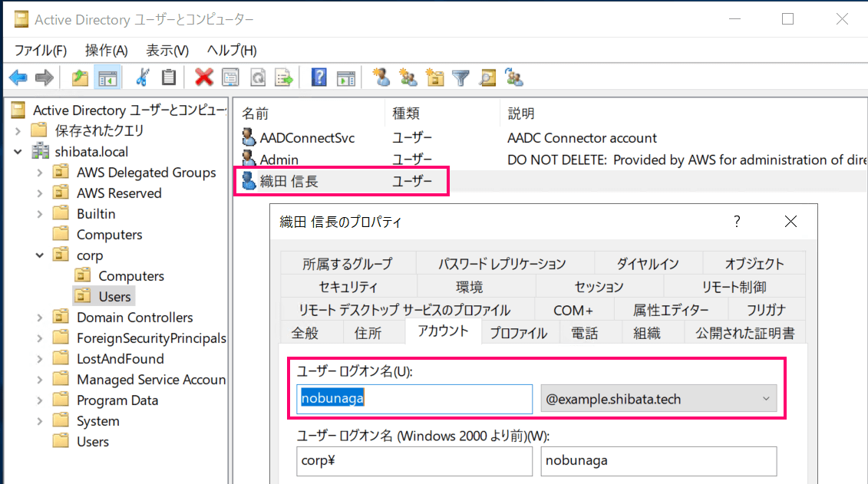Screen dimensions: 868x484
Task: Click the clipboard paste icon
Action: [169, 77]
